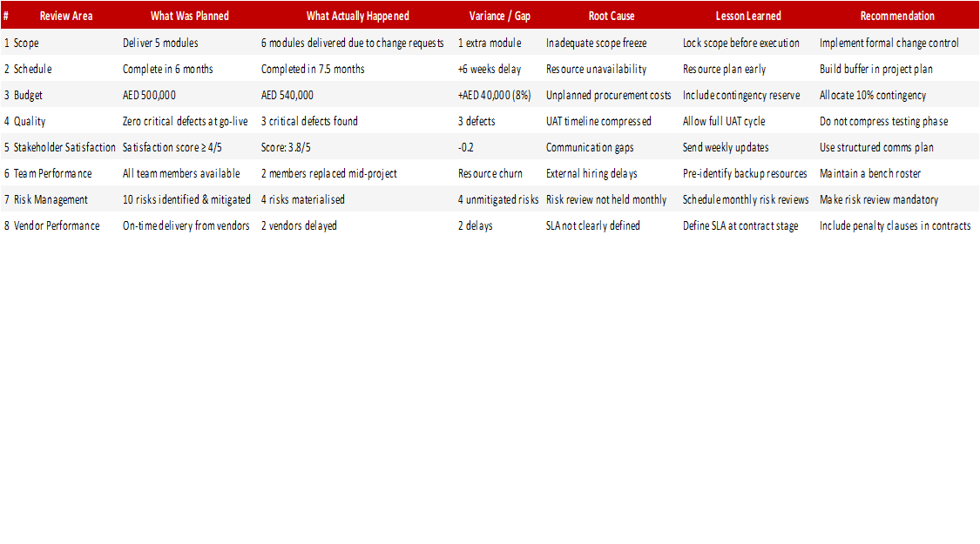Click the 'Review Area' column header
980x544 pixels.
[x=65, y=17]
